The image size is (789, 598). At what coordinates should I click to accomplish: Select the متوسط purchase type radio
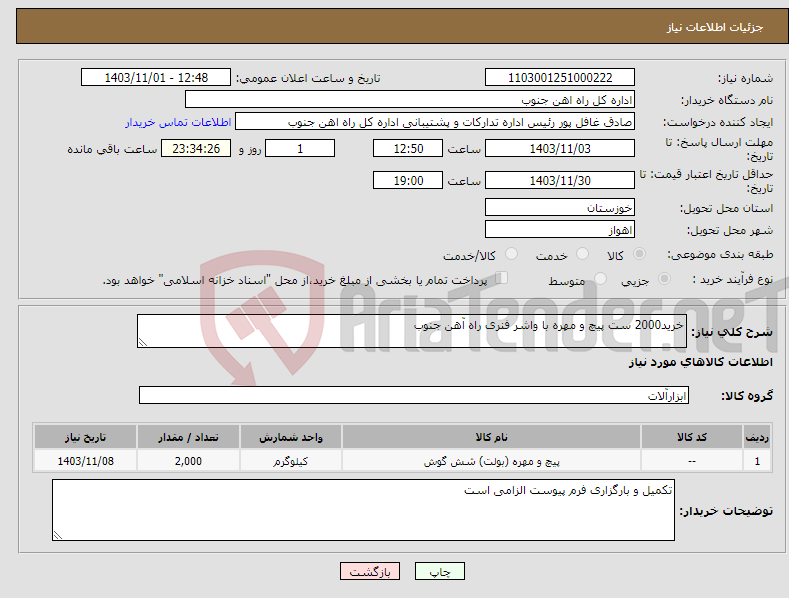(x=600, y=278)
